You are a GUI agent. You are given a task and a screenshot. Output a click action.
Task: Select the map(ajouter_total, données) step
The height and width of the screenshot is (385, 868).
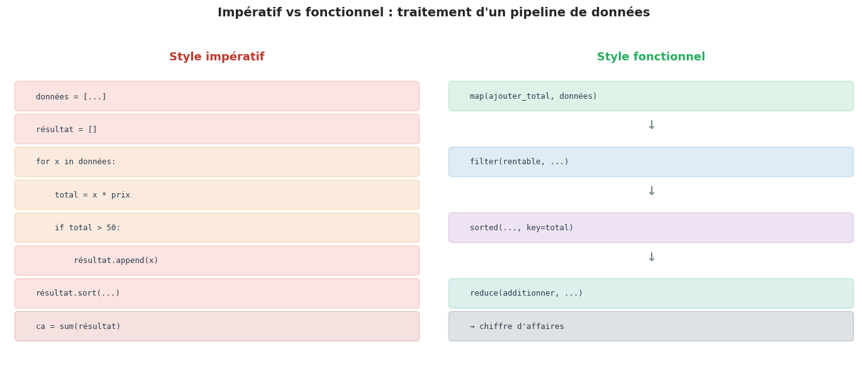[651, 96]
